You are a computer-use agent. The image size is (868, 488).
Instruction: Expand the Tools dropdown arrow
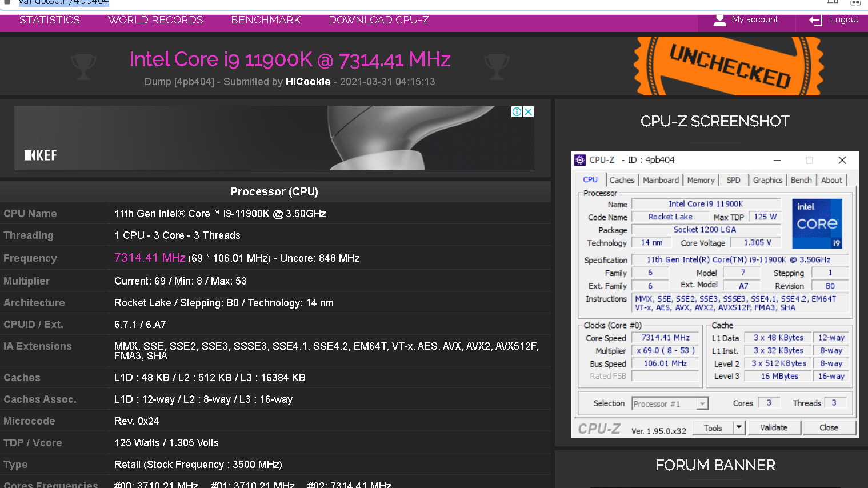[x=739, y=427]
